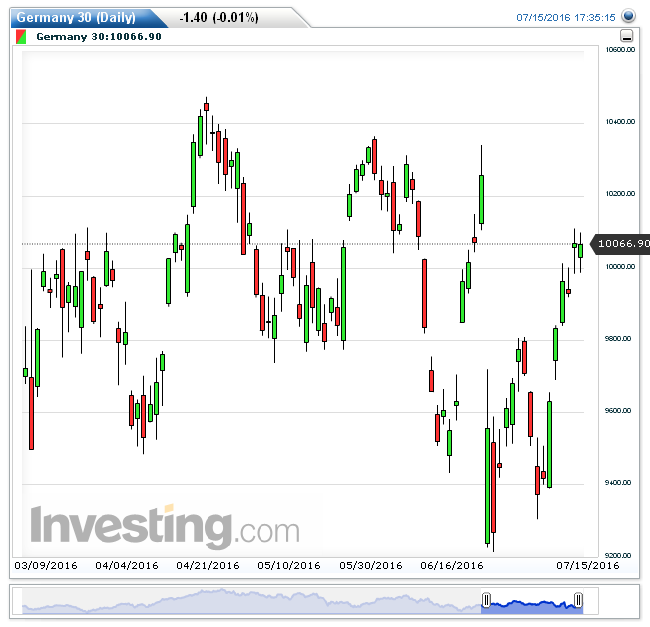Click the 03/09/2016 date axis label
Viewport: 650px width, 627px height.
(46, 566)
